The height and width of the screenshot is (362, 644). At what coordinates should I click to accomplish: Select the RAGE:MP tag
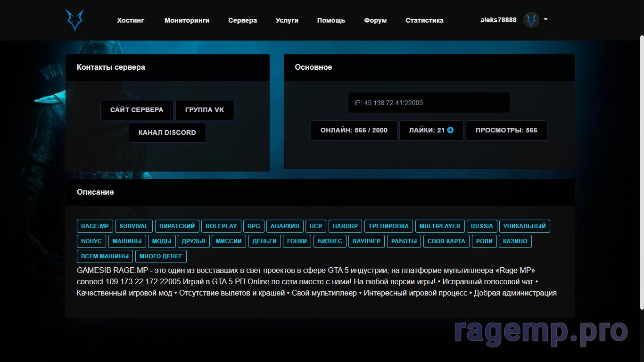tap(95, 226)
